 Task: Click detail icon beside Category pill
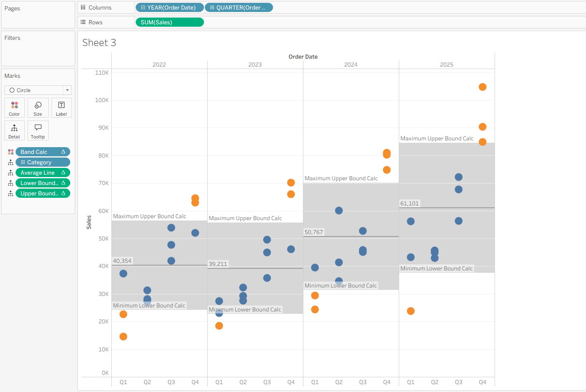[x=11, y=162]
